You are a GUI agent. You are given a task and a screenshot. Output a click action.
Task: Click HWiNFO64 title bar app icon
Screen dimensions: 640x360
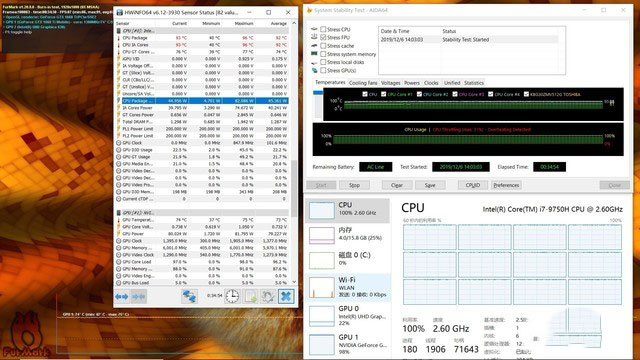click(x=120, y=13)
